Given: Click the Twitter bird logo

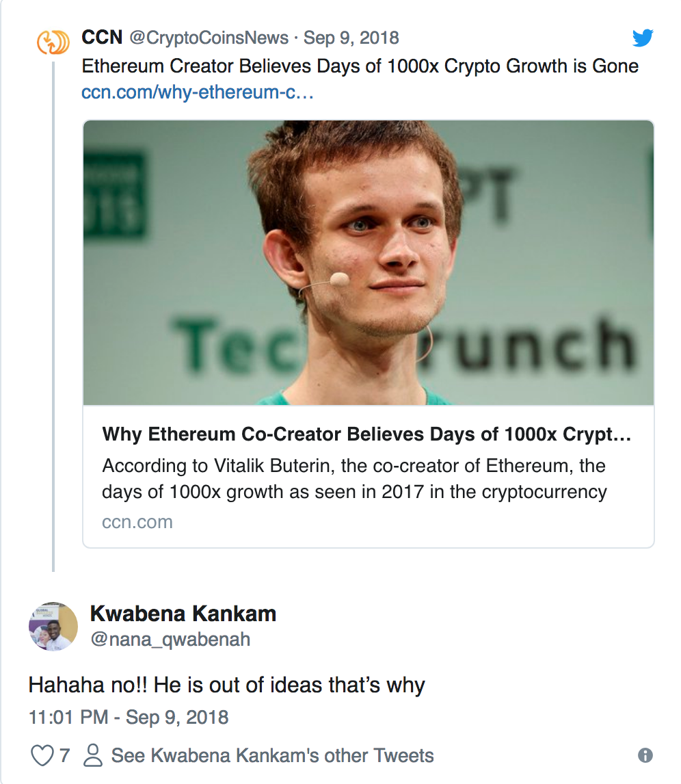Looking at the screenshot, I should click(643, 38).
